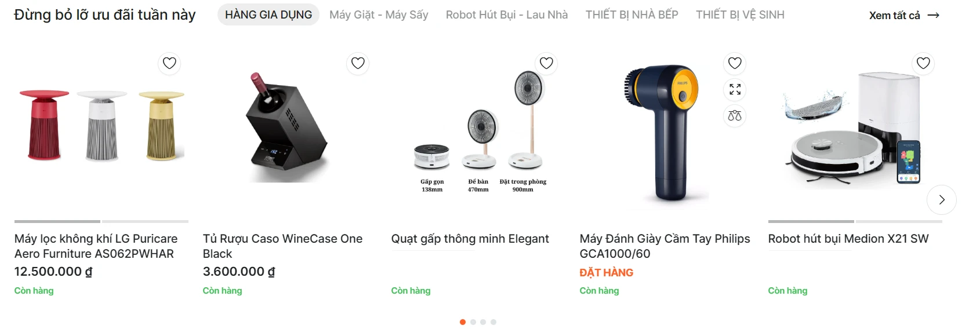Screen dimensions: 980x329
Task: Switch to Máy Giặt - Máy Sấy tab
Action: 379,15
